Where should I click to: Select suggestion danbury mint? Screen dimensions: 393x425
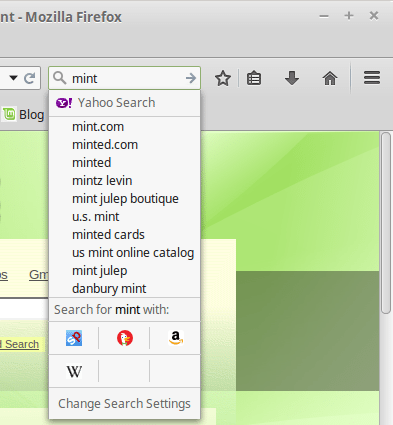(125, 289)
